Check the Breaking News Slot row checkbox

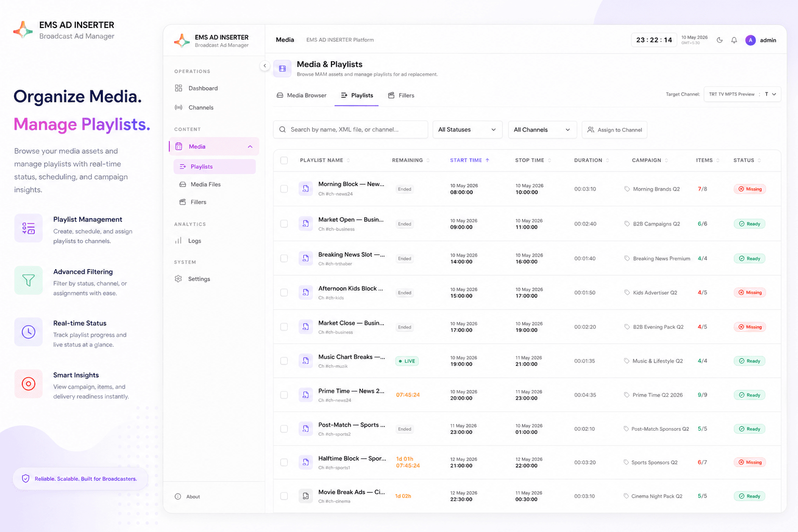(284, 258)
